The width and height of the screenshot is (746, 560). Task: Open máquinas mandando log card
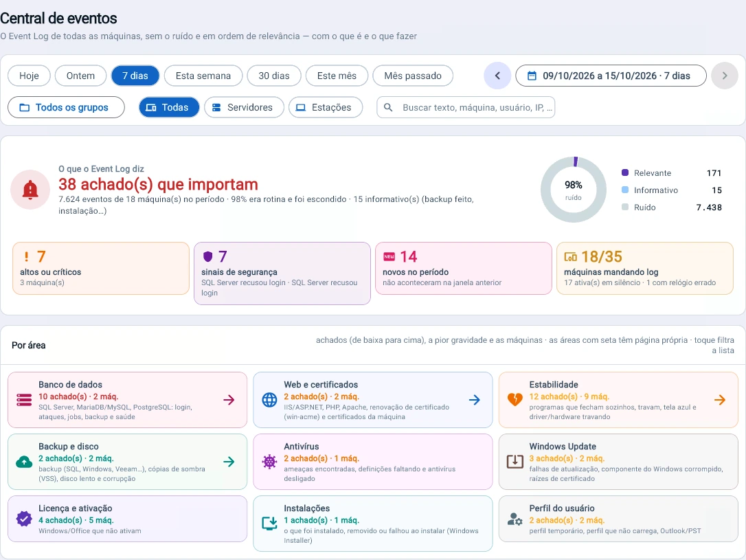pos(644,269)
